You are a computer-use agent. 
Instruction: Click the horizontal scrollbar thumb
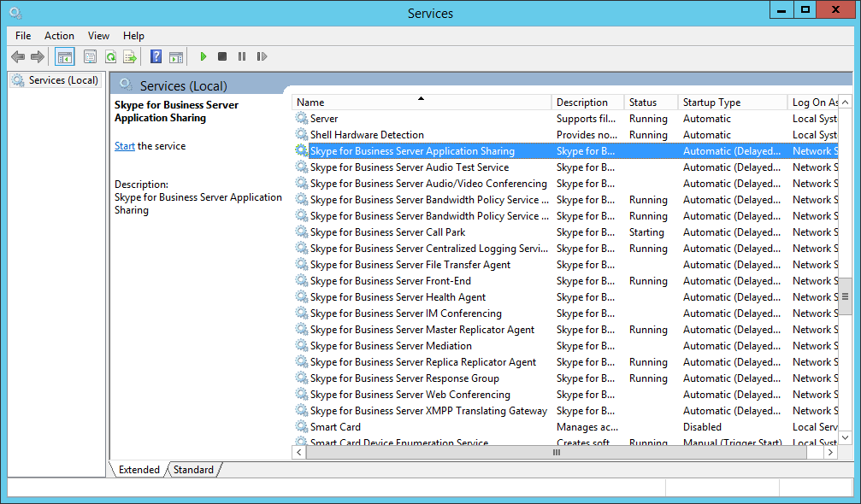pos(557,453)
